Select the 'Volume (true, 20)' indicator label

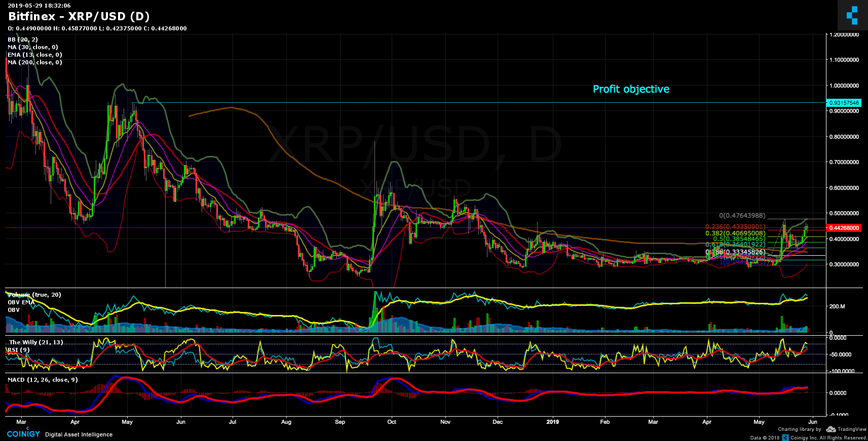[34, 295]
